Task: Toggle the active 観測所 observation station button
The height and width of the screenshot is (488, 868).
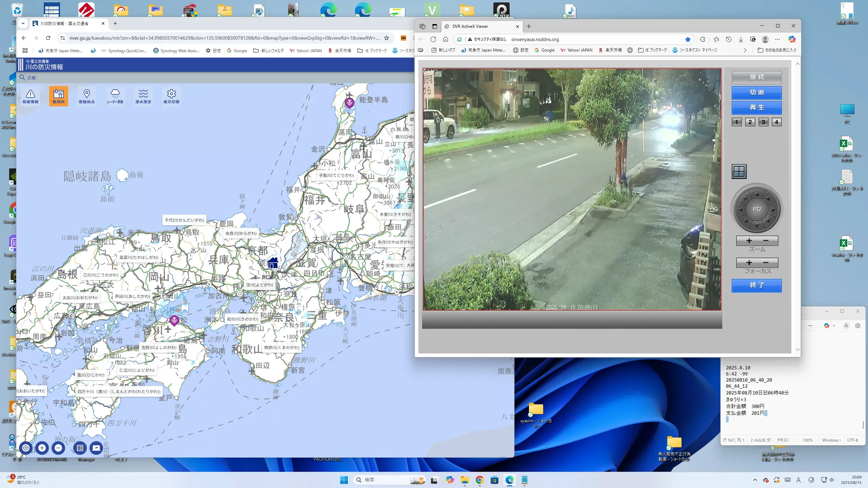Action: (x=58, y=96)
